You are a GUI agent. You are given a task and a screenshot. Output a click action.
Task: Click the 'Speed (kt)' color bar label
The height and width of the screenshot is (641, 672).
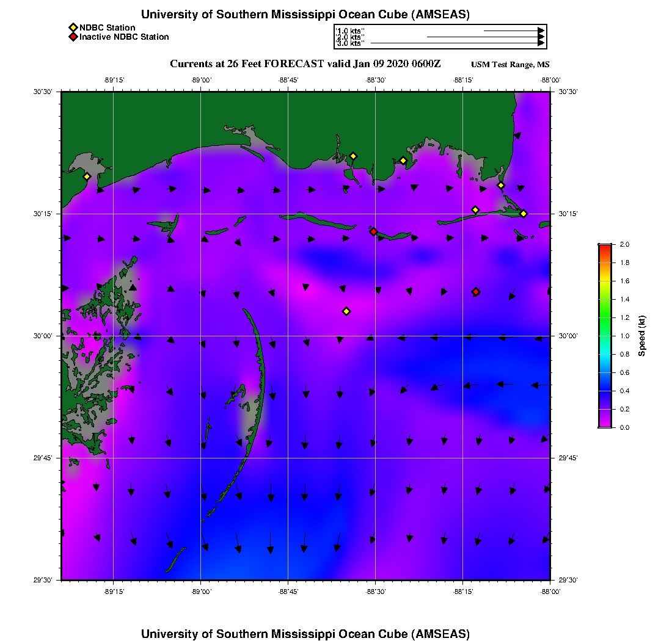[641, 336]
